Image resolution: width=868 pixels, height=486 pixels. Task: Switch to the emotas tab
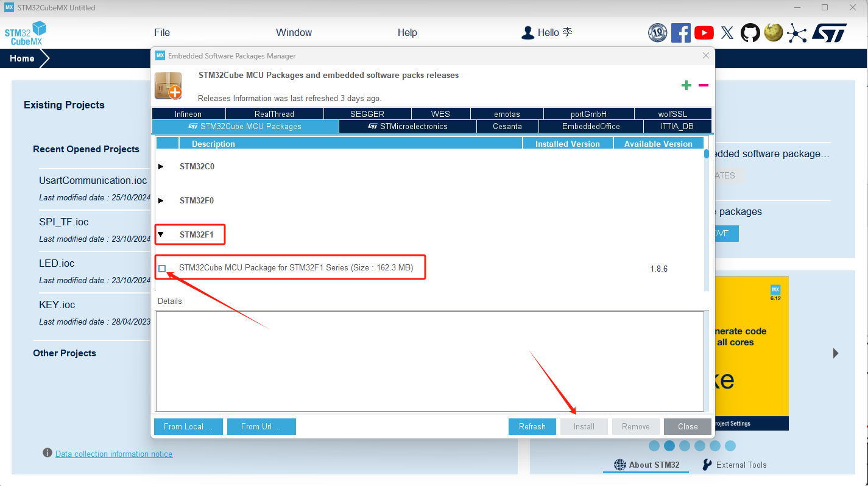tap(507, 114)
